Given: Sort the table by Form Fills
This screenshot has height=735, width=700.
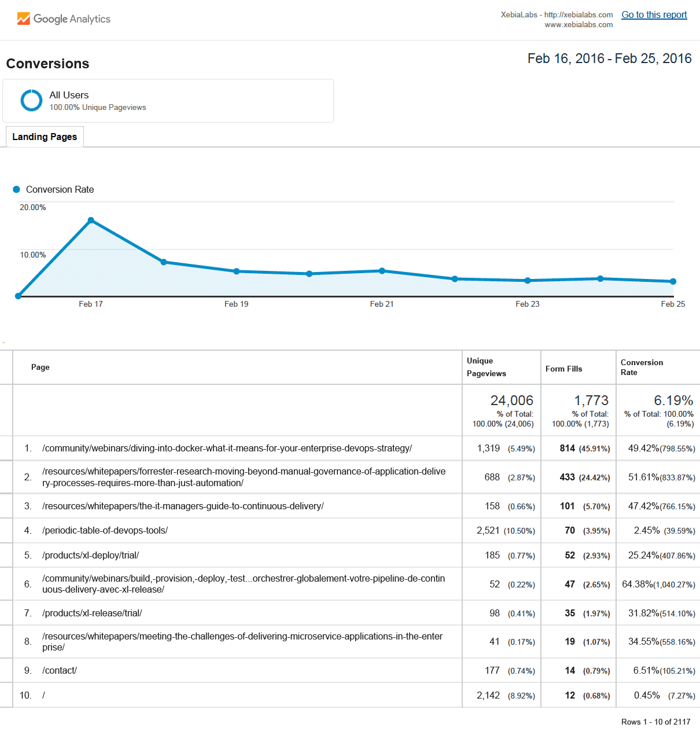Looking at the screenshot, I should [x=563, y=368].
